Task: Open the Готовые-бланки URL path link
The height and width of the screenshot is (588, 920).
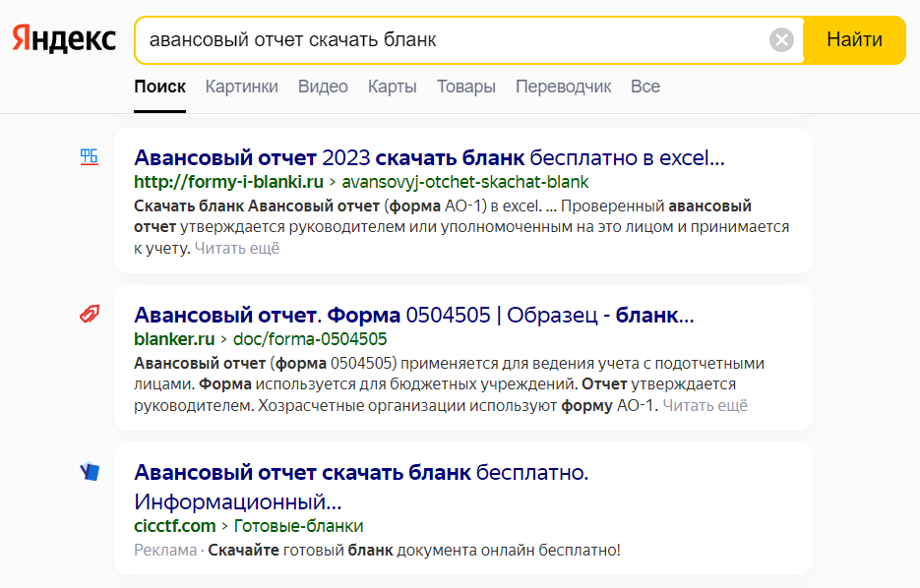Action: tap(299, 526)
